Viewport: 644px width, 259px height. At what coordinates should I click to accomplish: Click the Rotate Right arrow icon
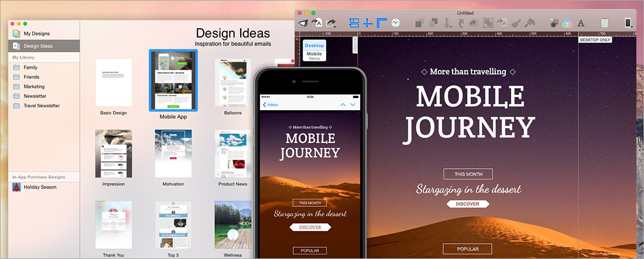[474, 23]
